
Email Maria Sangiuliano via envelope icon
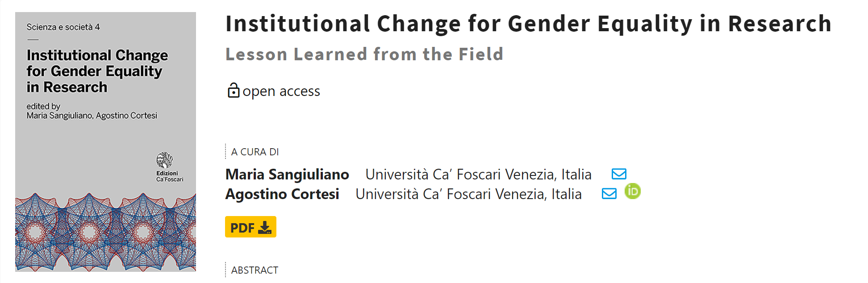tap(619, 174)
